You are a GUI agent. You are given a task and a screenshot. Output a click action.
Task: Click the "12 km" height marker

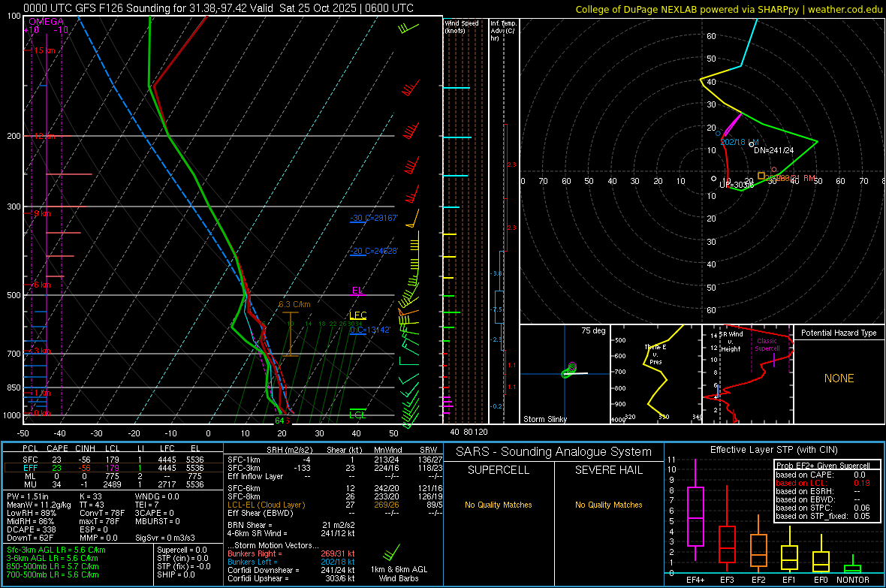(x=44, y=136)
